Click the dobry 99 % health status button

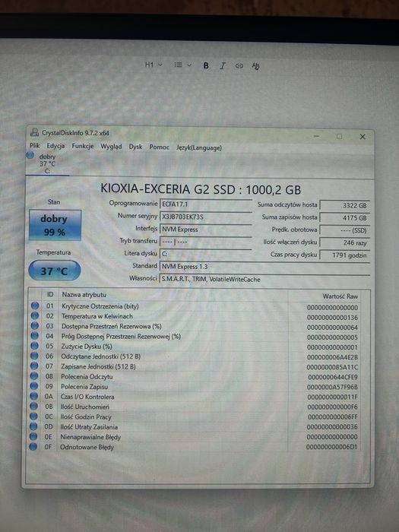coord(55,225)
